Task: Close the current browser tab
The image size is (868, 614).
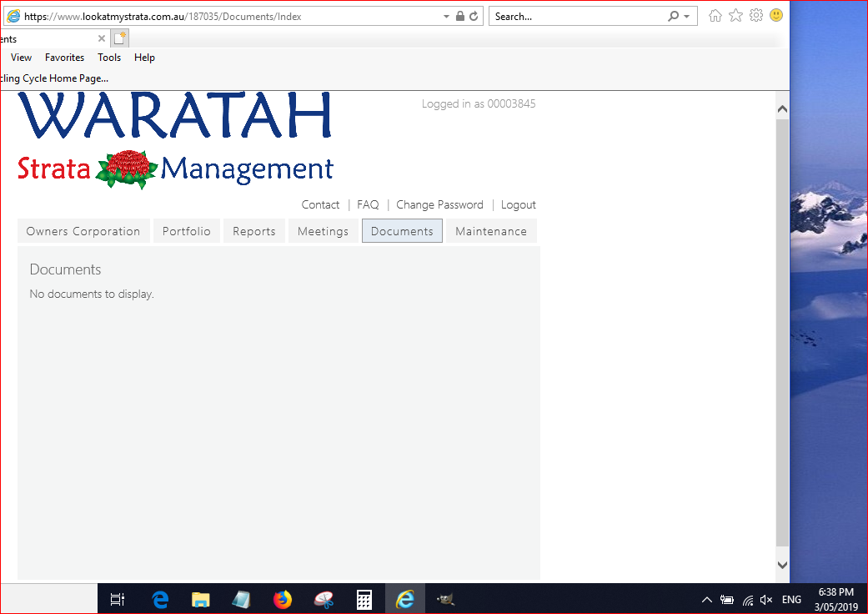Action: (101, 38)
